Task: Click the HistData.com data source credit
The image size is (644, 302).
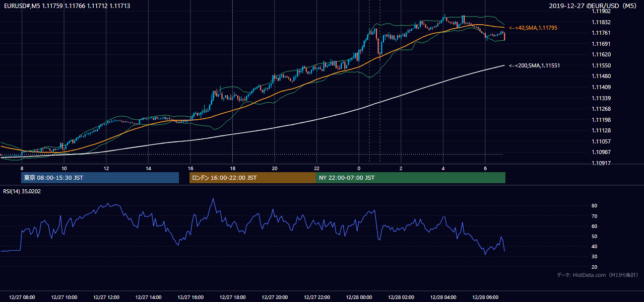Action: (598, 275)
